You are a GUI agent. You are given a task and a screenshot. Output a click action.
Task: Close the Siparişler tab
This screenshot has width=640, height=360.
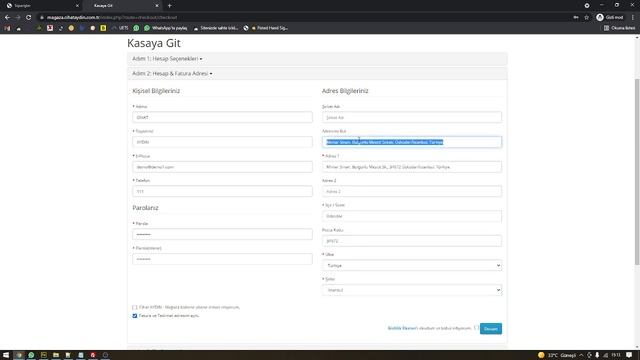pos(78,6)
